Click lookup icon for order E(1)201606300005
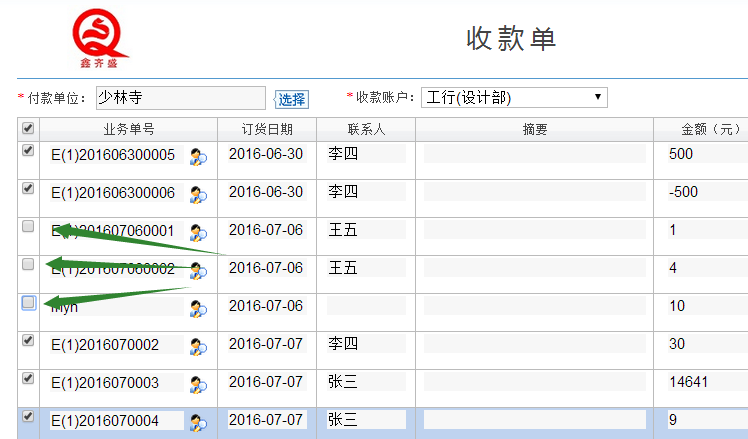Viewport: 748px width, 439px height. coord(198,156)
